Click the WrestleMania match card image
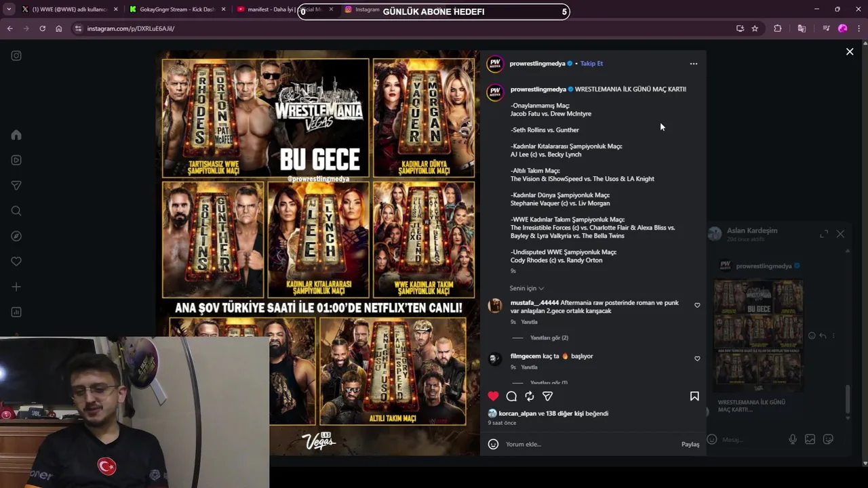 click(319, 253)
